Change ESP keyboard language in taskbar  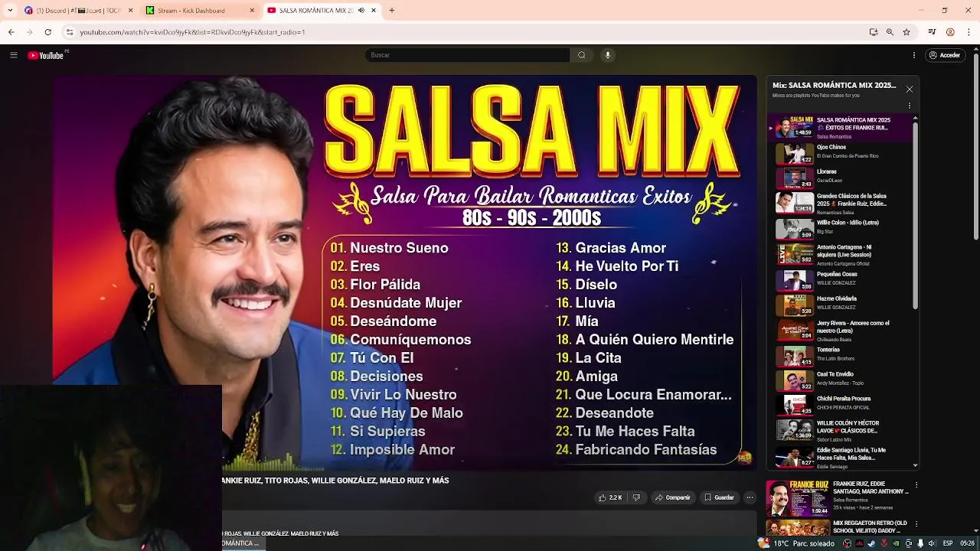pyautogui.click(x=948, y=543)
